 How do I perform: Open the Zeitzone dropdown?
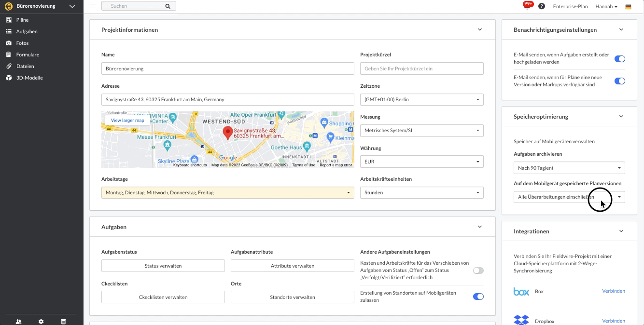coord(422,99)
